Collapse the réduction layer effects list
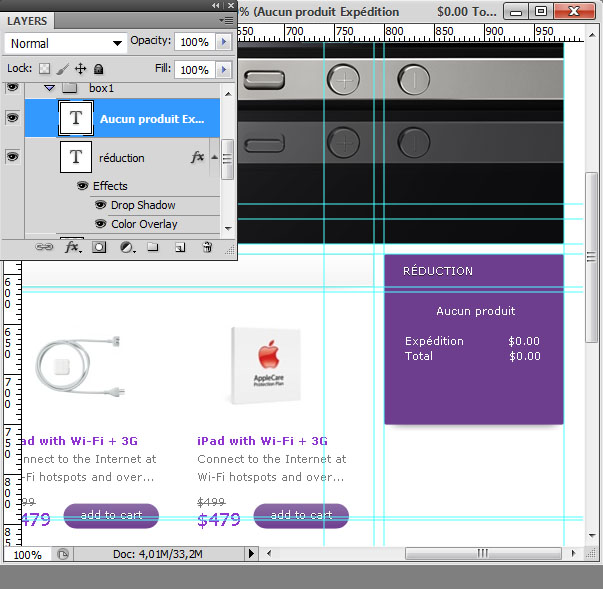 (x=215, y=157)
